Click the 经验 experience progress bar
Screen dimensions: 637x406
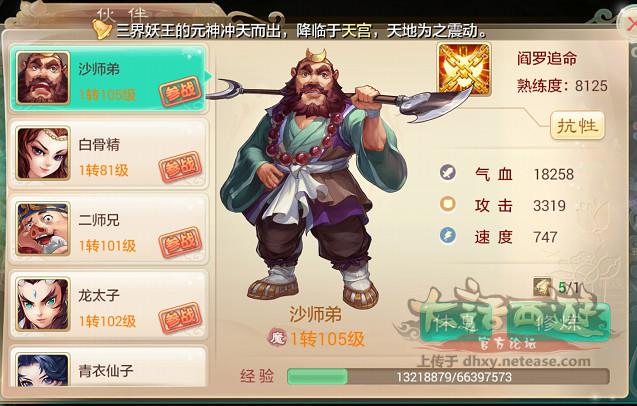(448, 377)
